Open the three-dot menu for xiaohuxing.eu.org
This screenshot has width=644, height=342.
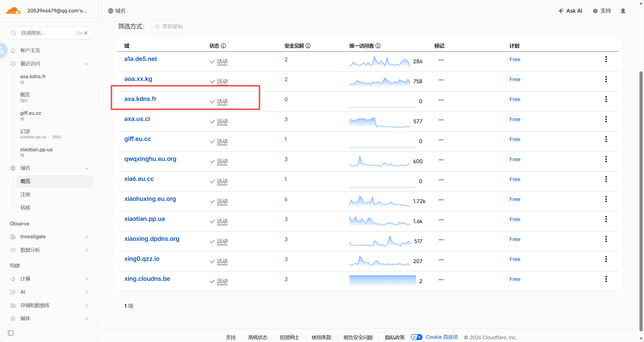point(606,199)
